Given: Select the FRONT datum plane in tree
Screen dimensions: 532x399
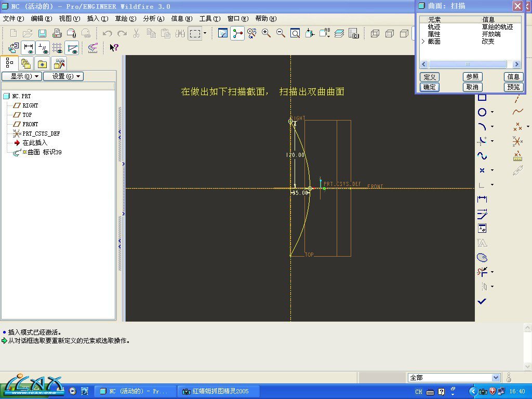Looking at the screenshot, I should click(30, 124).
